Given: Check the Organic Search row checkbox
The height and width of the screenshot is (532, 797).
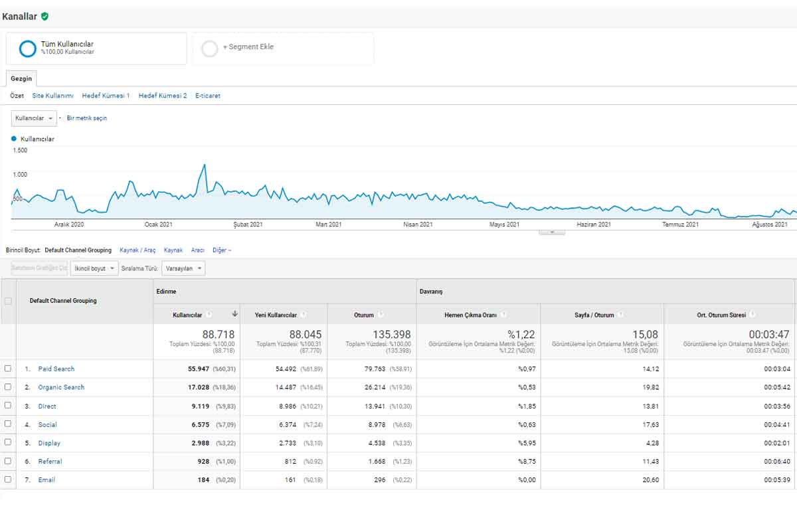Looking at the screenshot, I should click(8, 387).
